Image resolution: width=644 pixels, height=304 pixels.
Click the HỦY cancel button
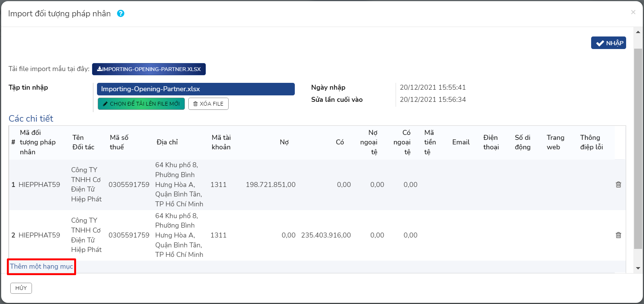coord(21,288)
